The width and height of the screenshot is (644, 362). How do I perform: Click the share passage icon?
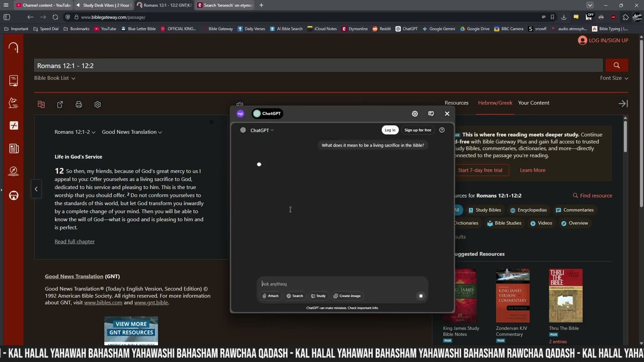click(60, 105)
